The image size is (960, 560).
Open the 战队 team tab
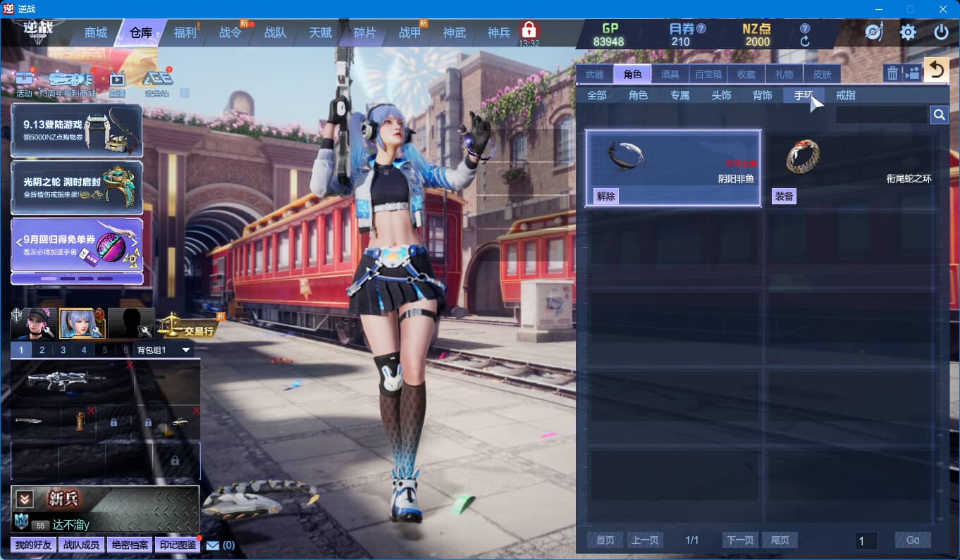click(276, 32)
